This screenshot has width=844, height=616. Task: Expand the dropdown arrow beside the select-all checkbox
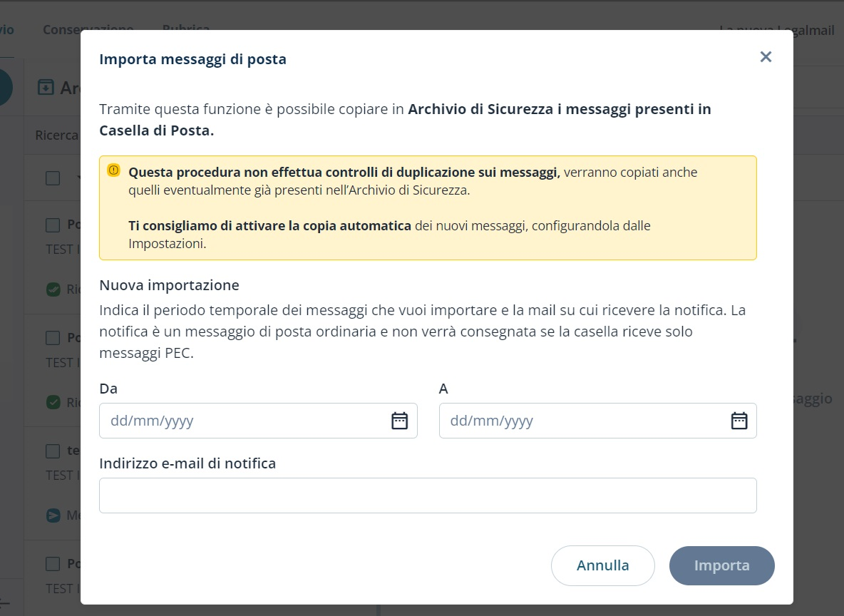[77, 178]
